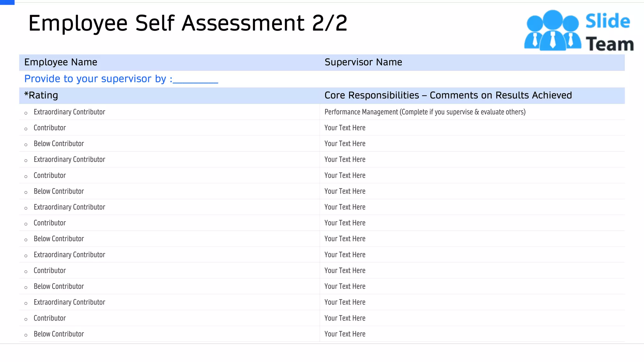Click 'Your Text Here' beside the first Below Contributor row
Screen dimensions: 644x362
[345, 144]
